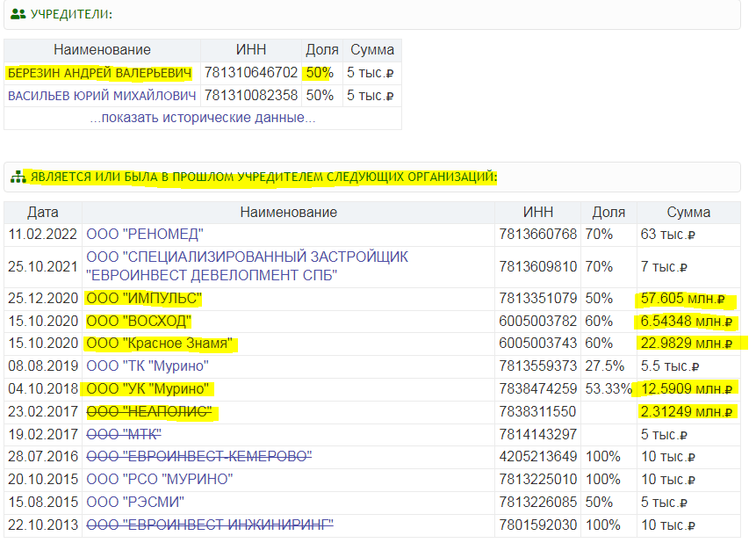The width and height of the screenshot is (756, 543).
Task: Click the organization hierarchy icon
Action: (18, 177)
